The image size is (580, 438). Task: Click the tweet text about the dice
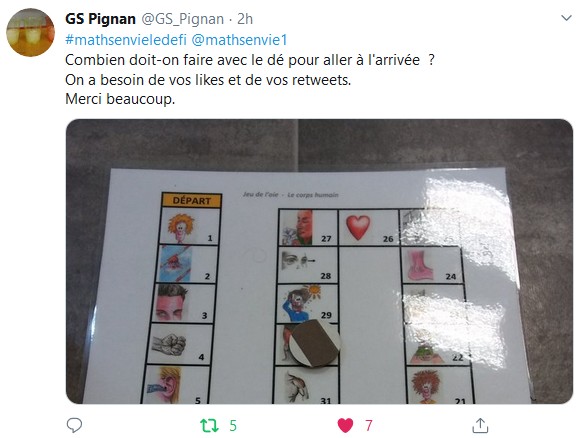(x=250, y=60)
